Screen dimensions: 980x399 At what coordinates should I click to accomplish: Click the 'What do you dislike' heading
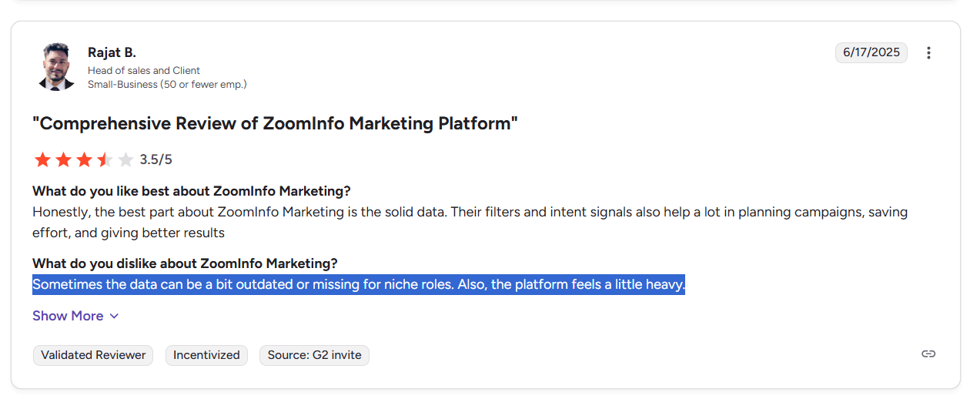point(185,264)
